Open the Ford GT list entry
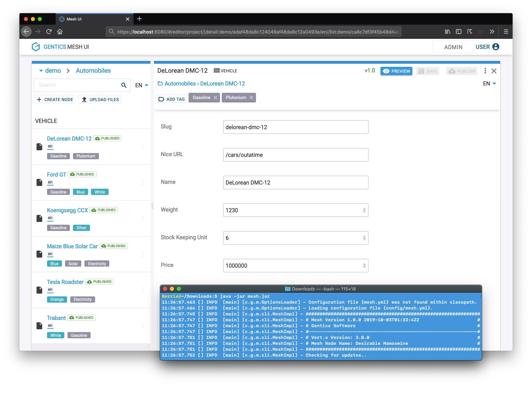Screen dimensions: 532x411 click(x=57, y=175)
